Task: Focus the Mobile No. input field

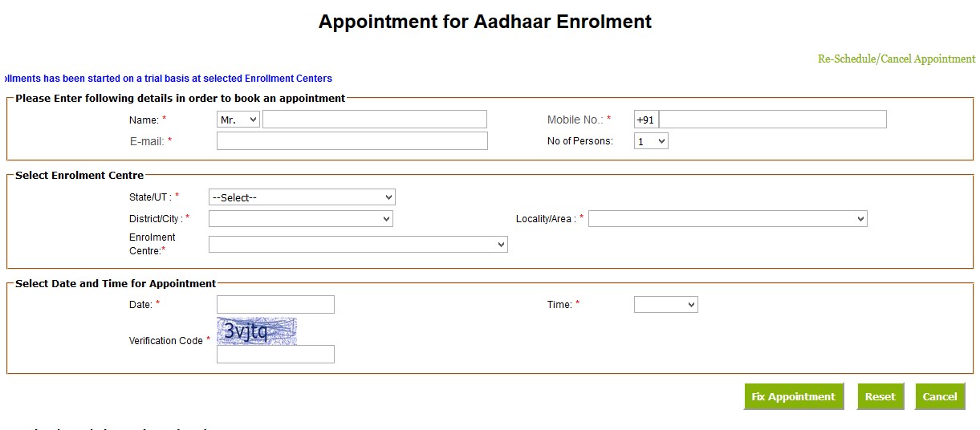Action: click(772, 120)
